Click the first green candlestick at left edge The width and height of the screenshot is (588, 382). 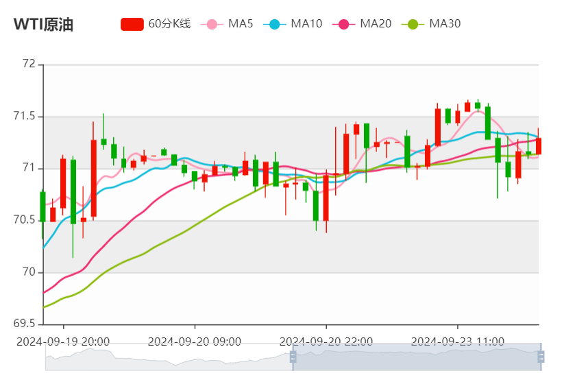pyautogui.click(x=42, y=206)
